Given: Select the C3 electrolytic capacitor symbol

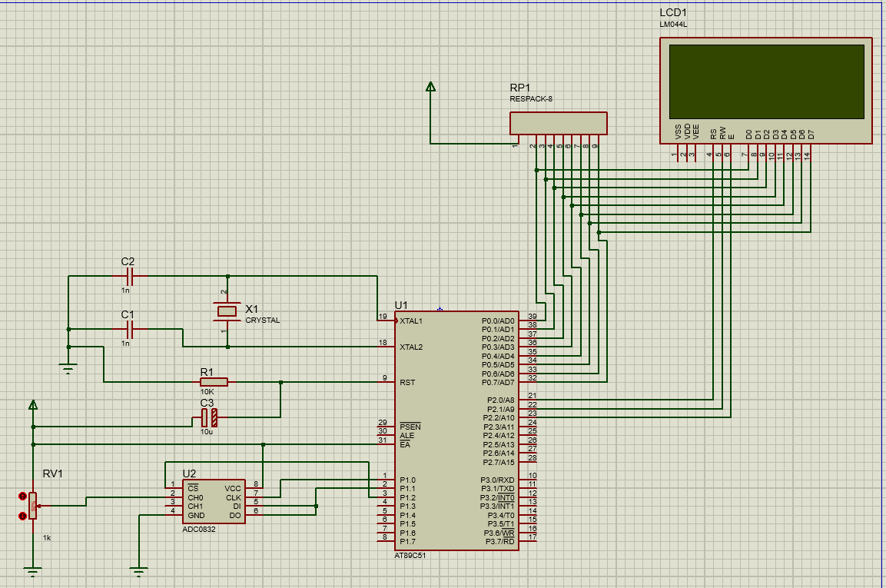Looking at the screenshot, I should tap(209, 417).
